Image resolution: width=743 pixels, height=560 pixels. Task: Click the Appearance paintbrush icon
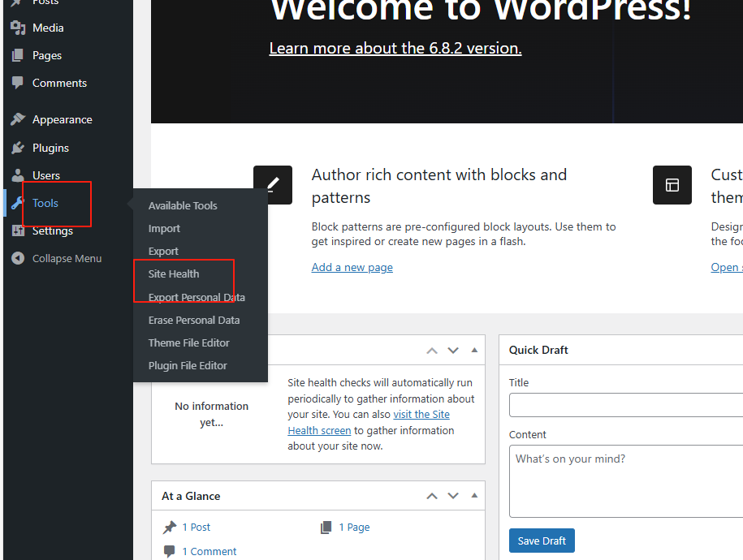(x=18, y=119)
